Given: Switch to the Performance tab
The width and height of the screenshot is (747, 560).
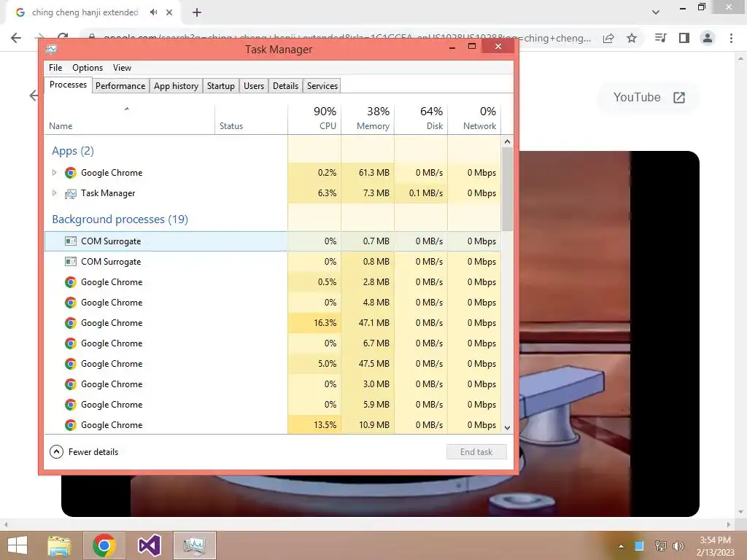Looking at the screenshot, I should point(120,86).
